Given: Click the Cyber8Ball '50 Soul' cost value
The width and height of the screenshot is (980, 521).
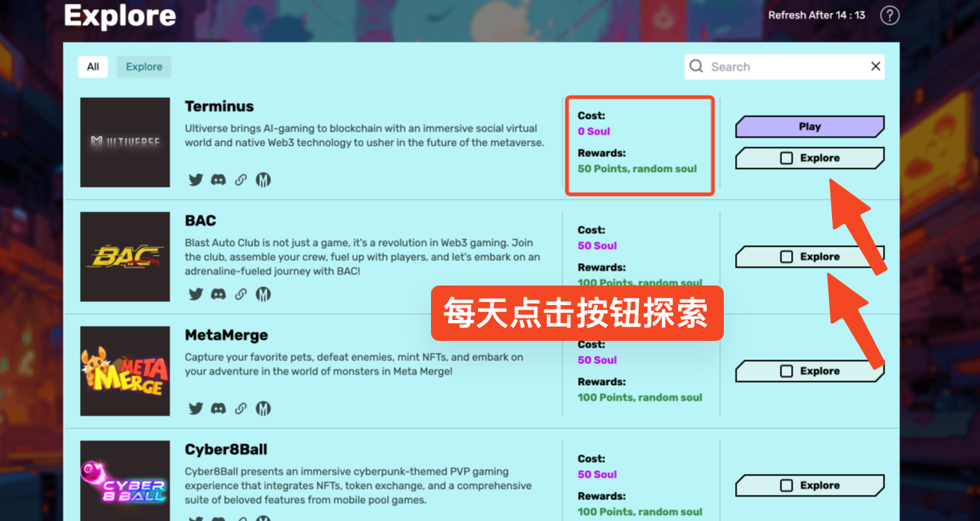Looking at the screenshot, I should [598, 474].
